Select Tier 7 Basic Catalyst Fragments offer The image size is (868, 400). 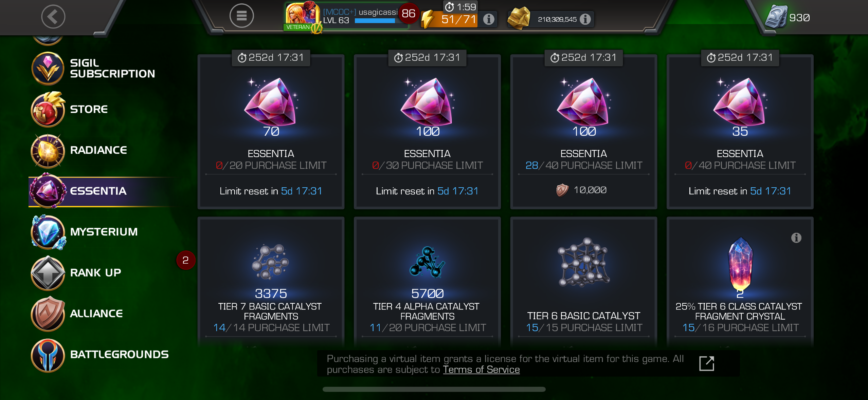coord(271,282)
